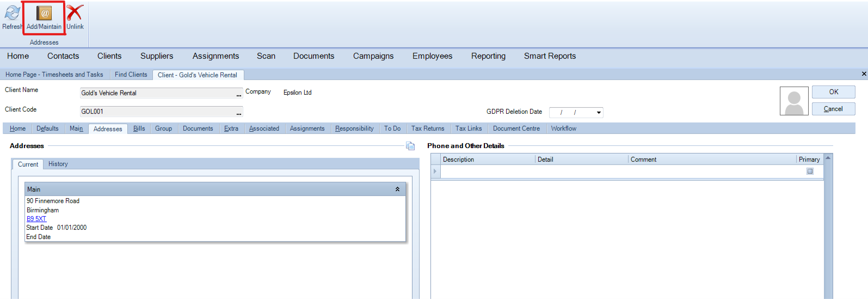Open Client Name lookup ellipsis button
This screenshot has width=868, height=299.
[238, 95]
